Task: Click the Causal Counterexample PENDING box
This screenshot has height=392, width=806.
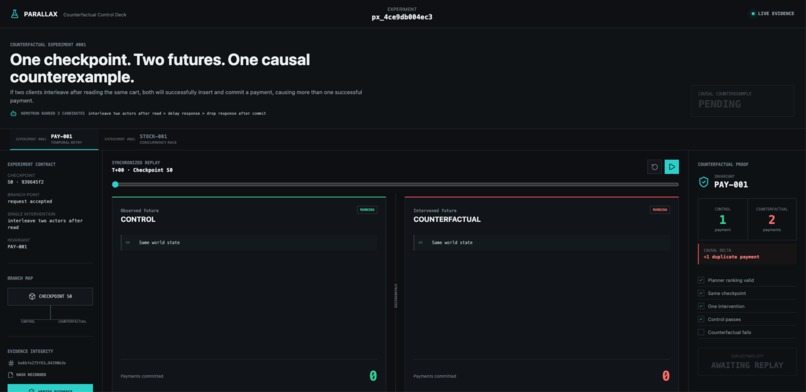Action: (742, 101)
